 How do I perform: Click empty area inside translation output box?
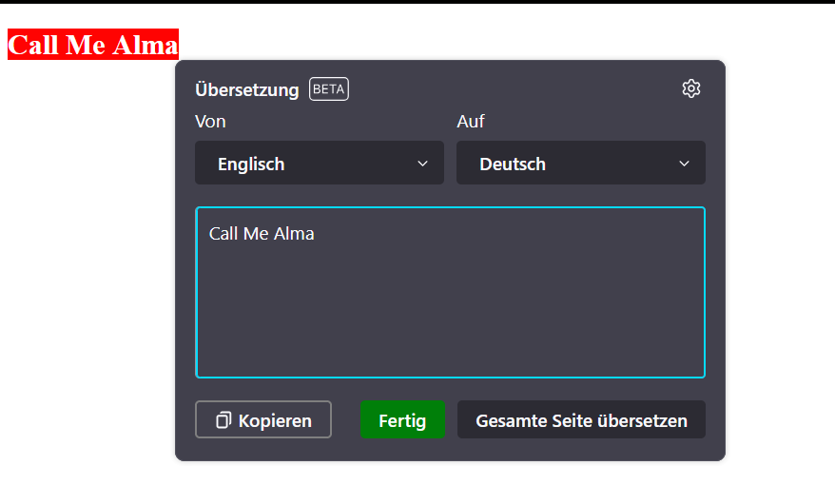tap(450, 314)
